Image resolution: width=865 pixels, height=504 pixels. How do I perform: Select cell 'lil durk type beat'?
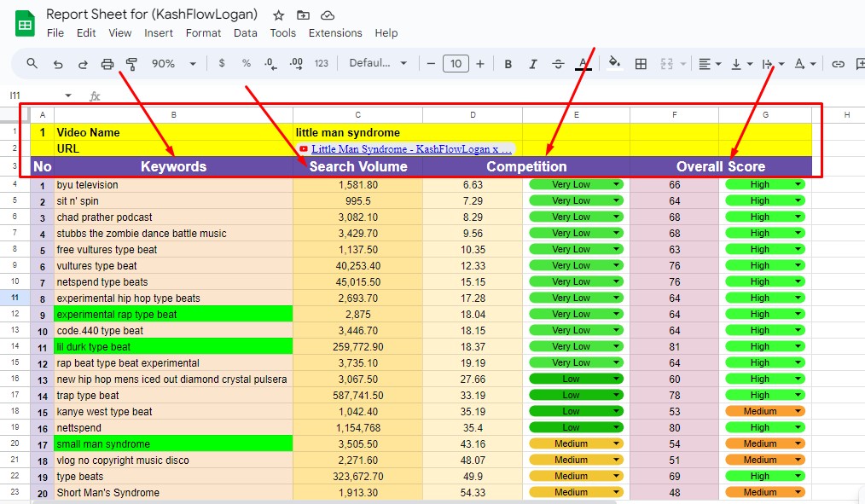pos(173,347)
